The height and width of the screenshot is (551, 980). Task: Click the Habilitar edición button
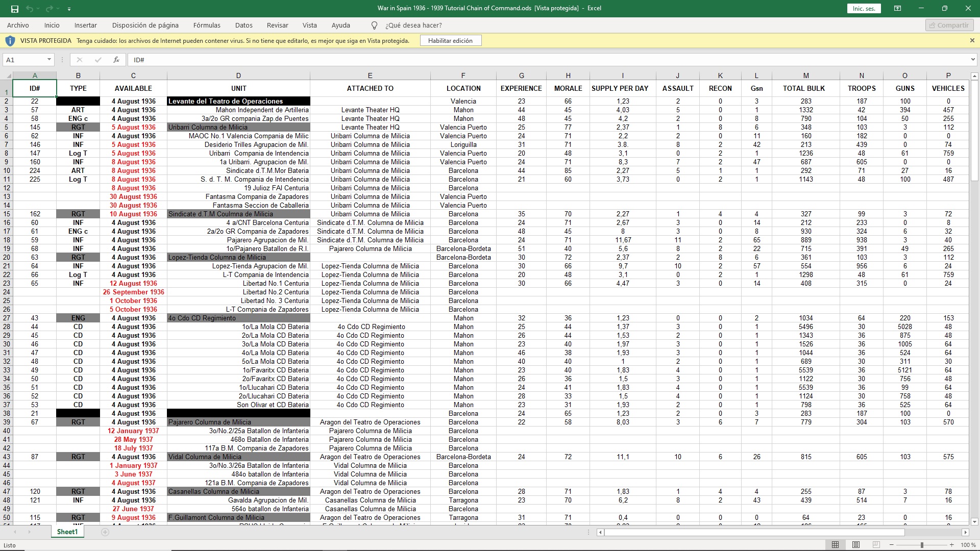tap(450, 41)
